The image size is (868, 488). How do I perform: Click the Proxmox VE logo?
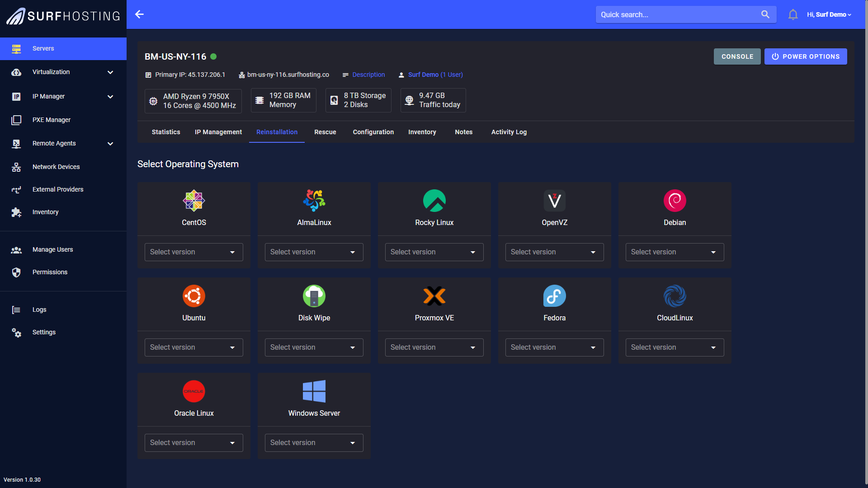tap(434, 296)
